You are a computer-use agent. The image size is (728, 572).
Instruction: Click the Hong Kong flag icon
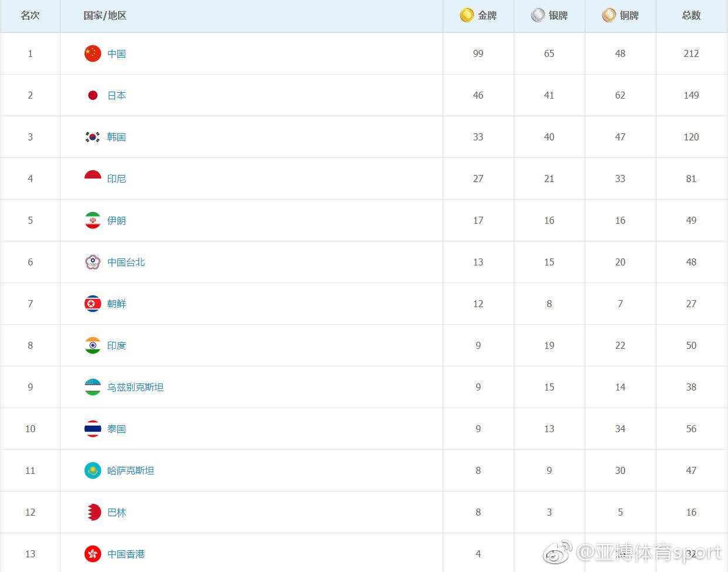(93, 554)
